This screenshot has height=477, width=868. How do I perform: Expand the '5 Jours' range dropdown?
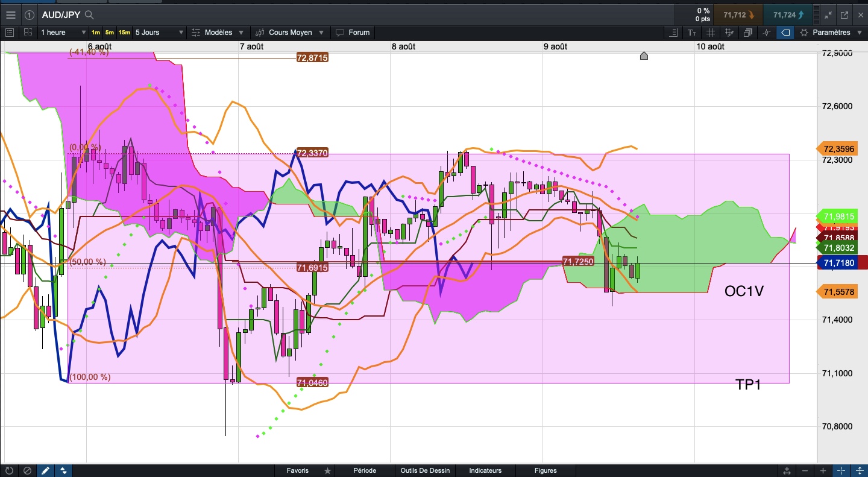point(159,33)
